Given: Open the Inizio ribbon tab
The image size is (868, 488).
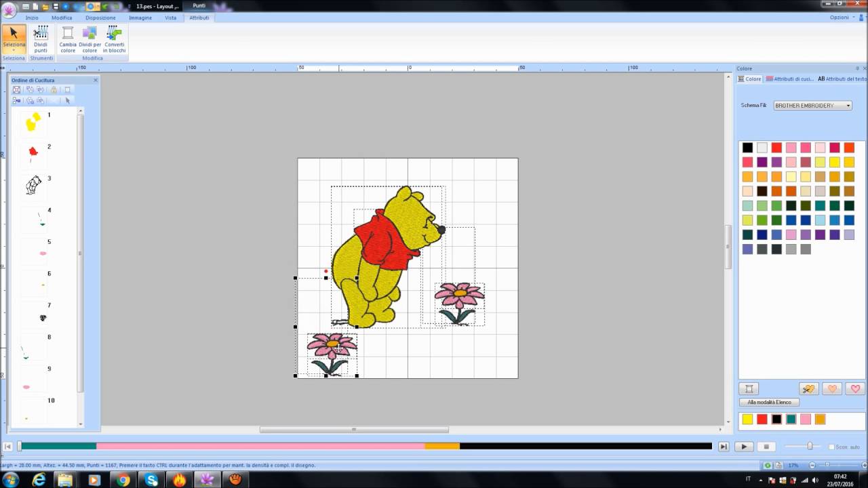Looking at the screenshot, I should point(32,18).
